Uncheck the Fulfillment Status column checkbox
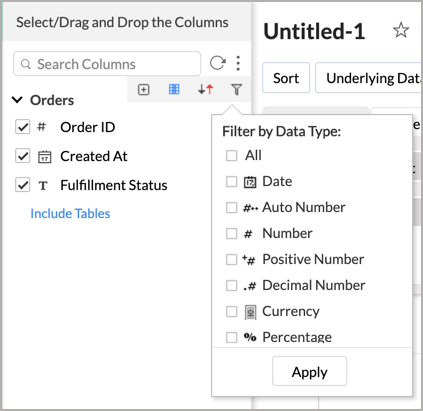 (x=23, y=185)
